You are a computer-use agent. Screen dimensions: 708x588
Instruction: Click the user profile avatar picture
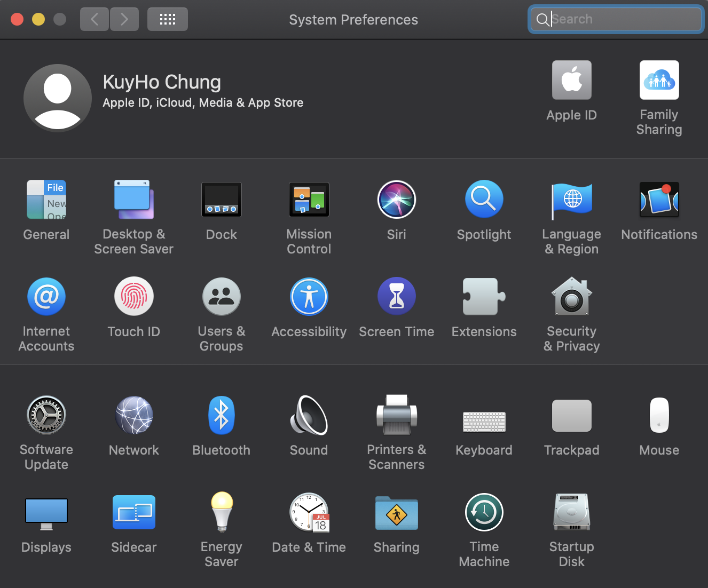[58, 98]
